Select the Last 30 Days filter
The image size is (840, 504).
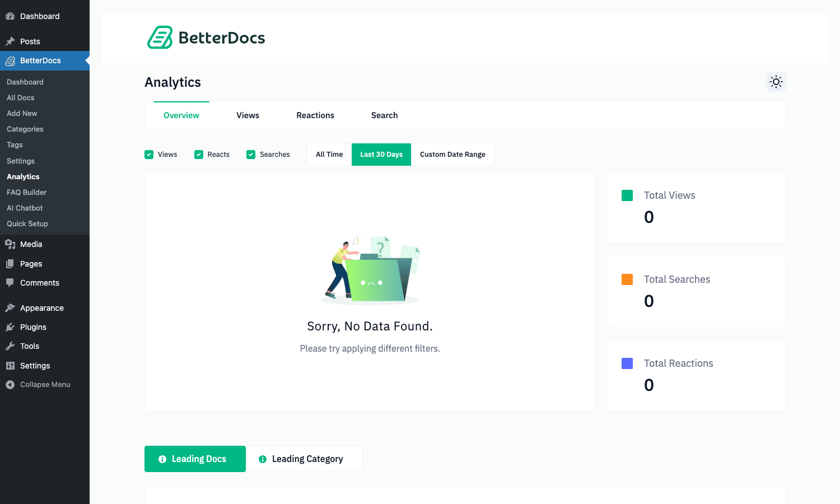point(381,155)
